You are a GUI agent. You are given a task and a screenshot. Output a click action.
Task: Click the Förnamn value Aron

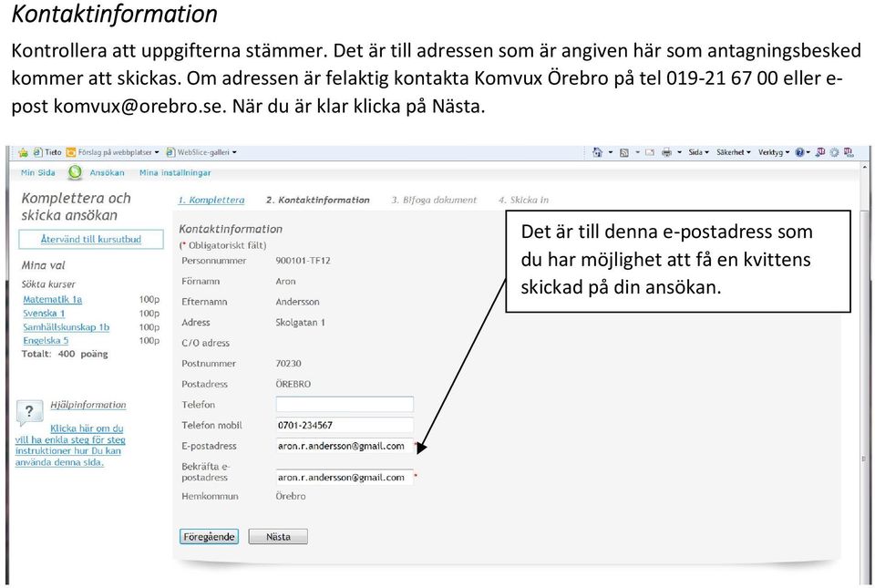[285, 281]
